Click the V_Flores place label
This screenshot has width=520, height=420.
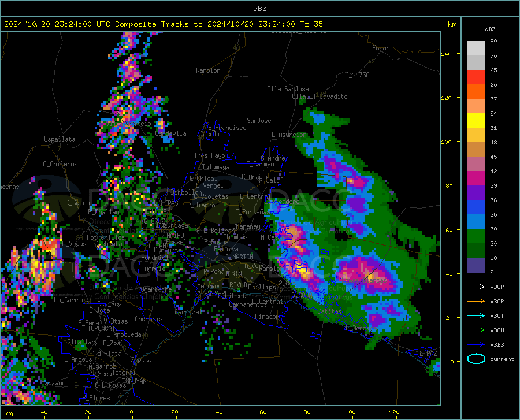[96, 398]
